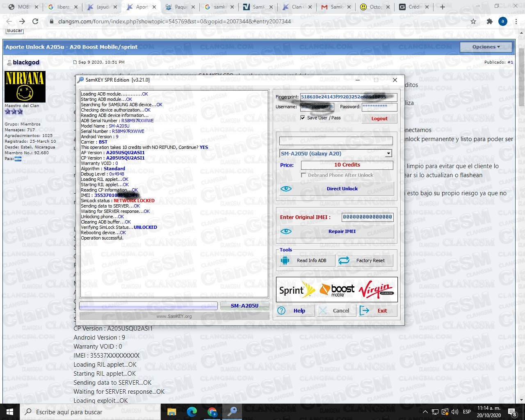Image resolution: width=525 pixels, height=420 pixels.
Task: Open the Chrome three-dot menu
Action: coord(516,21)
